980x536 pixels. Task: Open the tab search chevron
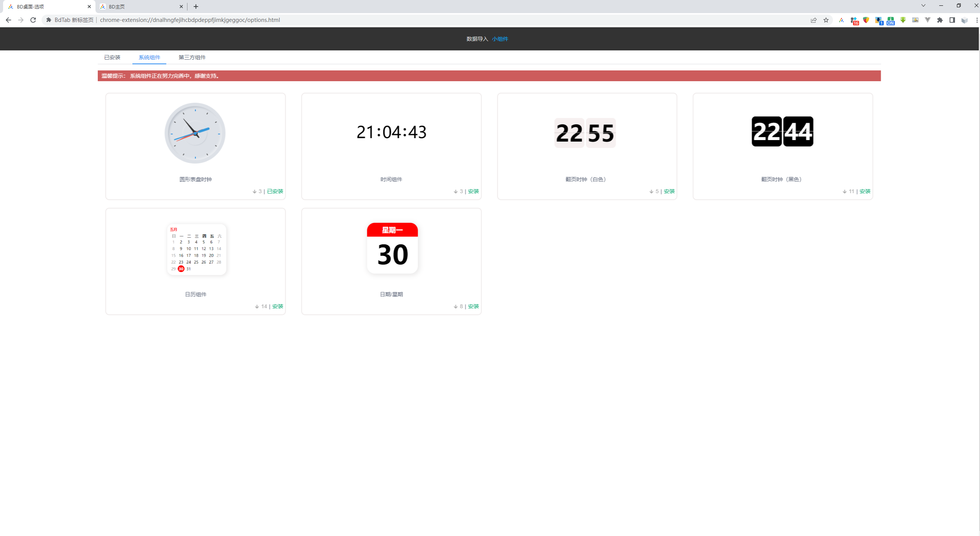[923, 6]
